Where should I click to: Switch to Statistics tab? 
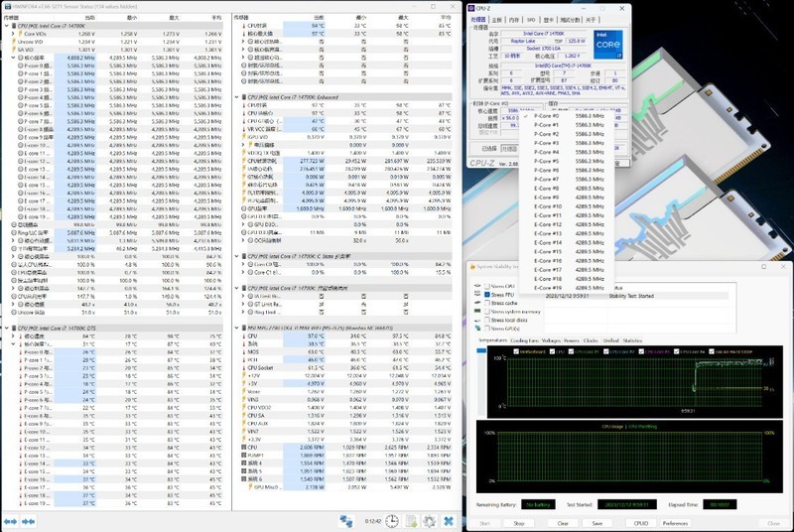(632, 340)
